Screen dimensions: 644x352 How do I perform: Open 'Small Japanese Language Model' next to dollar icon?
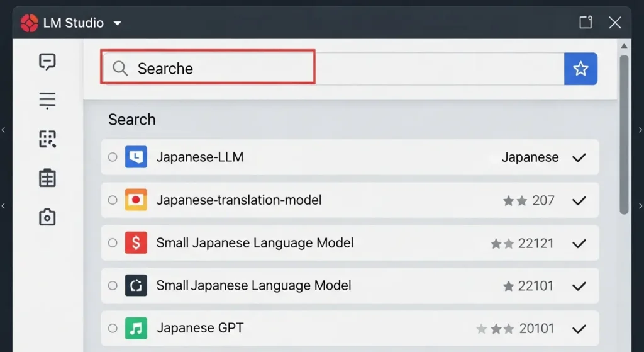click(255, 242)
